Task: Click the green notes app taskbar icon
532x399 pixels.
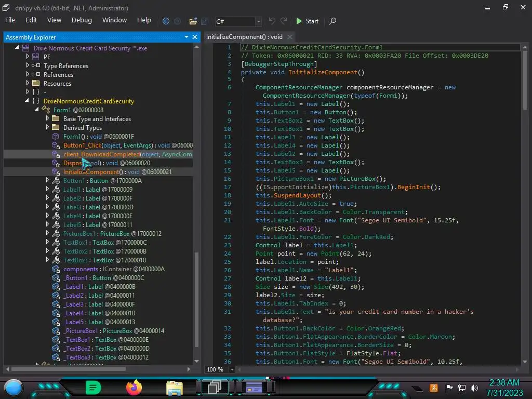Action: click(94, 388)
